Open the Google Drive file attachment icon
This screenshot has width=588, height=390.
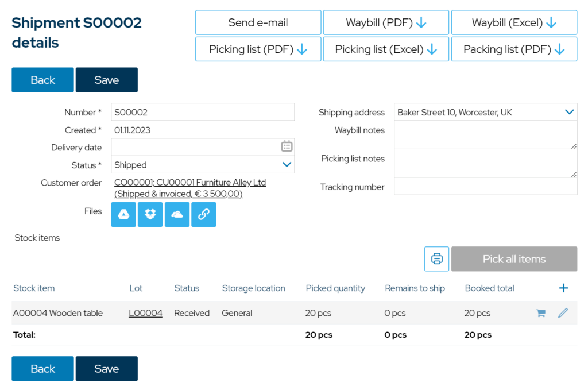(123, 214)
